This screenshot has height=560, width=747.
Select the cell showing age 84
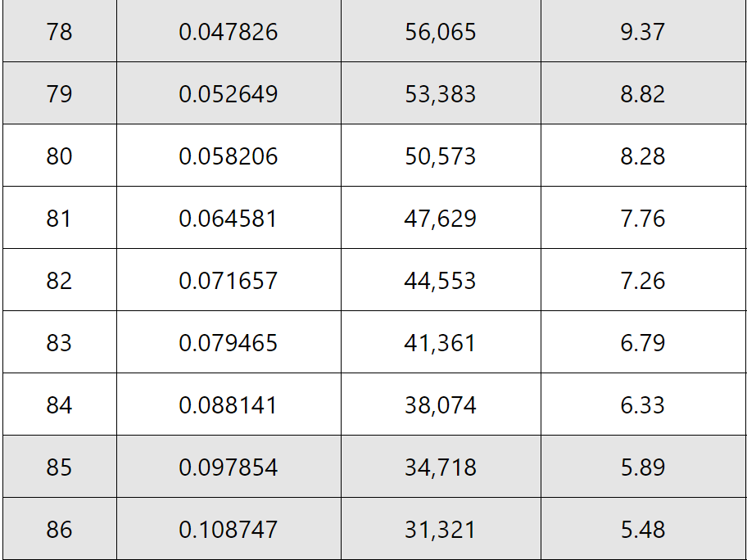pos(60,404)
